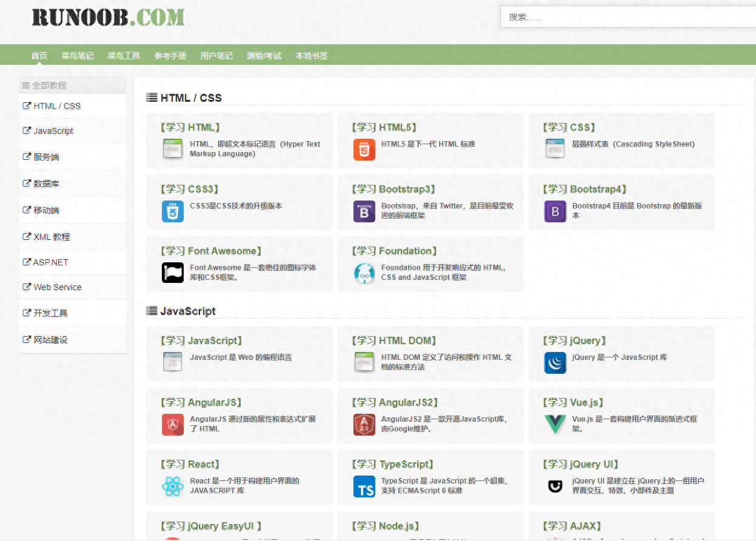The image size is (756, 541).
Task: Click the Foundation yeti icon
Action: pyautogui.click(x=364, y=273)
